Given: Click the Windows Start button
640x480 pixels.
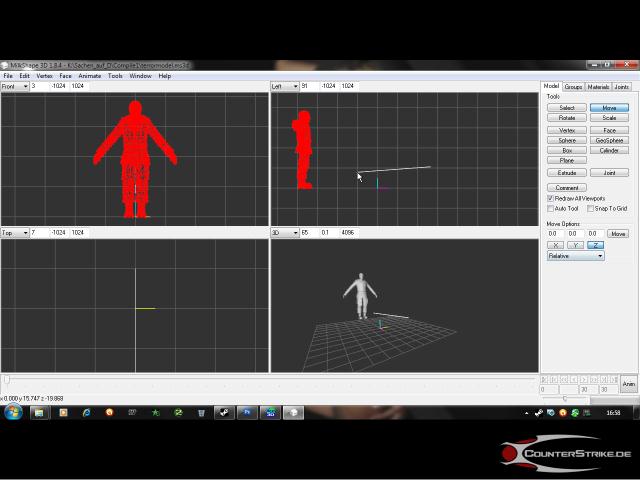Looking at the screenshot, I should [x=13, y=412].
